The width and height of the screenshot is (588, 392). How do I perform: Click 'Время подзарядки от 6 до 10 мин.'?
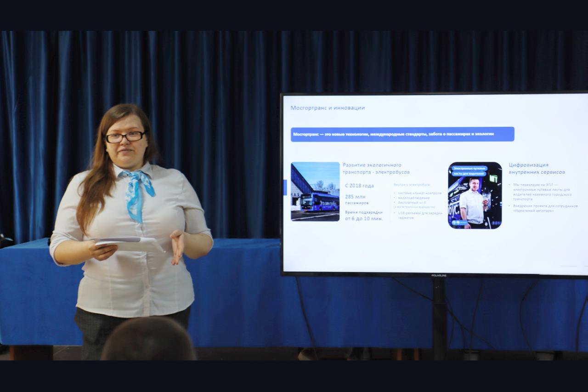[x=364, y=216]
